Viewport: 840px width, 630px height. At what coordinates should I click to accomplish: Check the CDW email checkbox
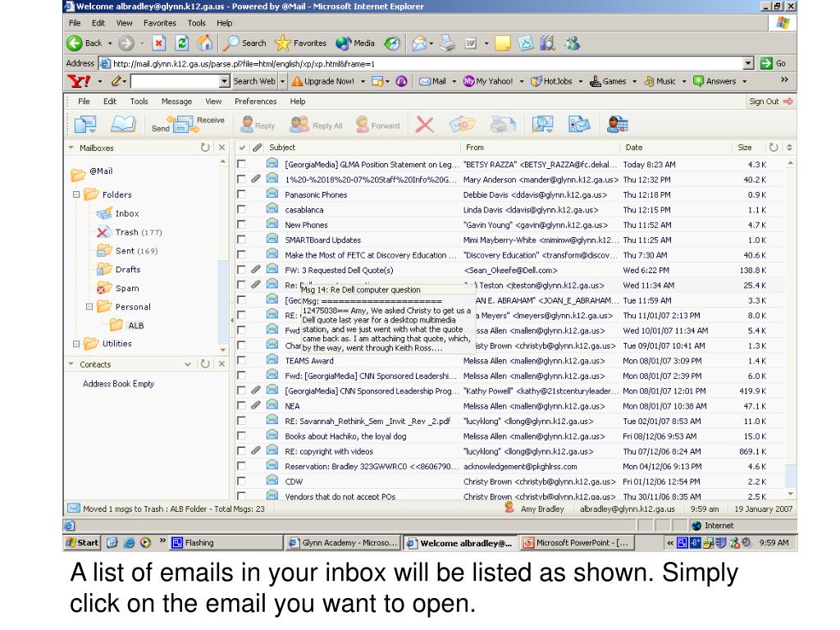click(x=242, y=481)
